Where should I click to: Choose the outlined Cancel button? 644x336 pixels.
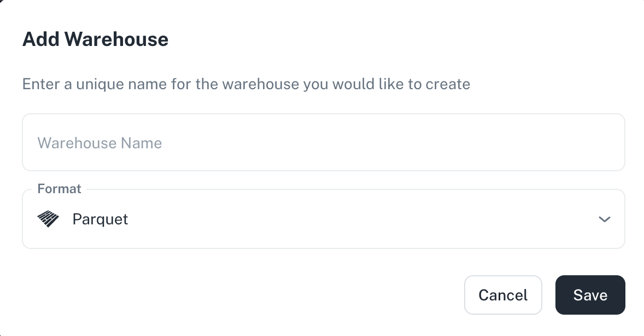click(x=503, y=295)
